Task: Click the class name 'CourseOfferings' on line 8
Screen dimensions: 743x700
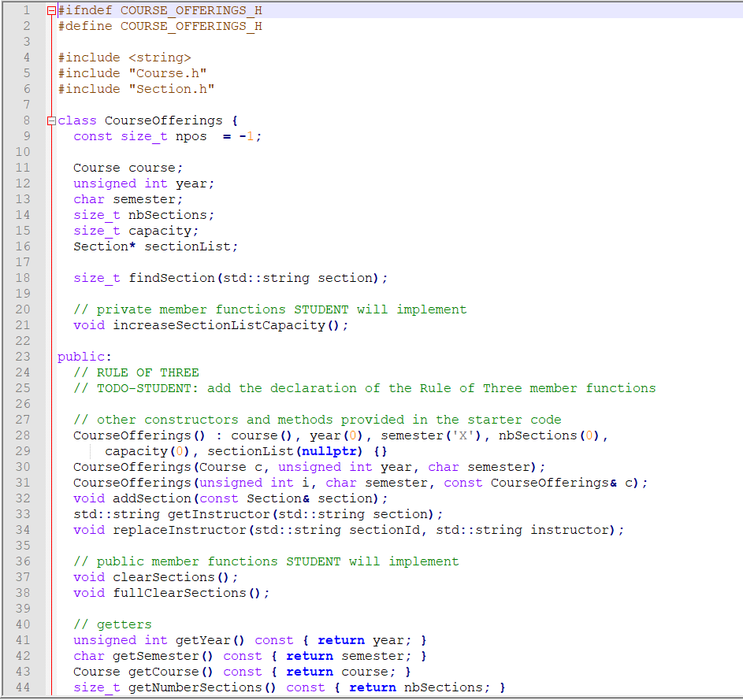Action: tap(163, 120)
